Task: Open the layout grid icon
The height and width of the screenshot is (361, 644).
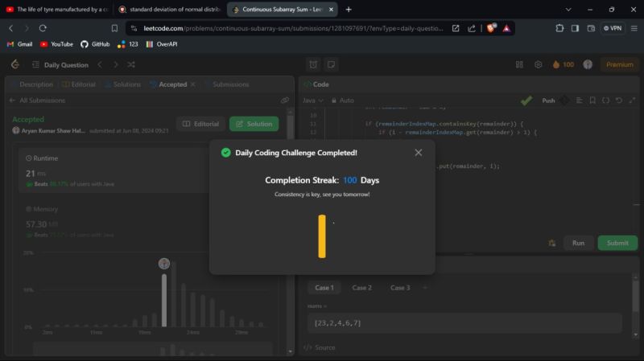Action: 519,64
